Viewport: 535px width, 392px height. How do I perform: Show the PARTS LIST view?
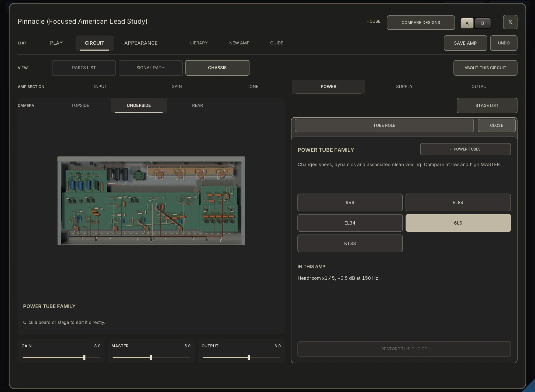84,68
